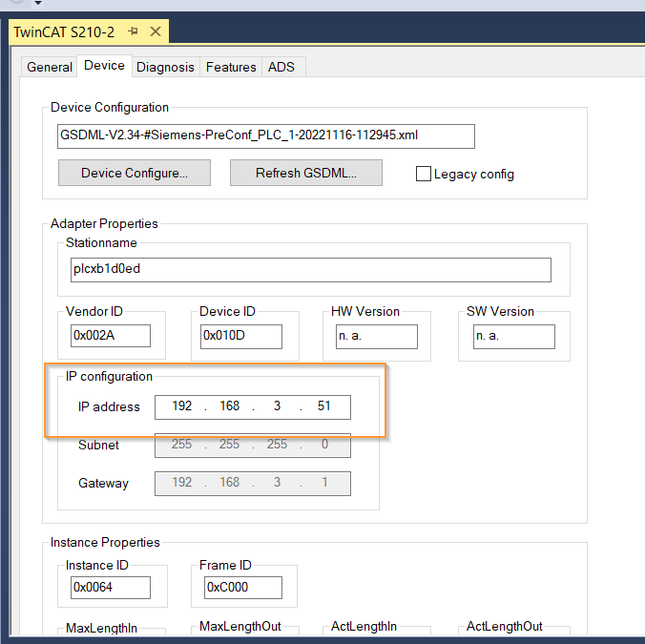This screenshot has width=645, height=644.
Task: Click the GSDML file name field
Action: pyautogui.click(x=266, y=136)
